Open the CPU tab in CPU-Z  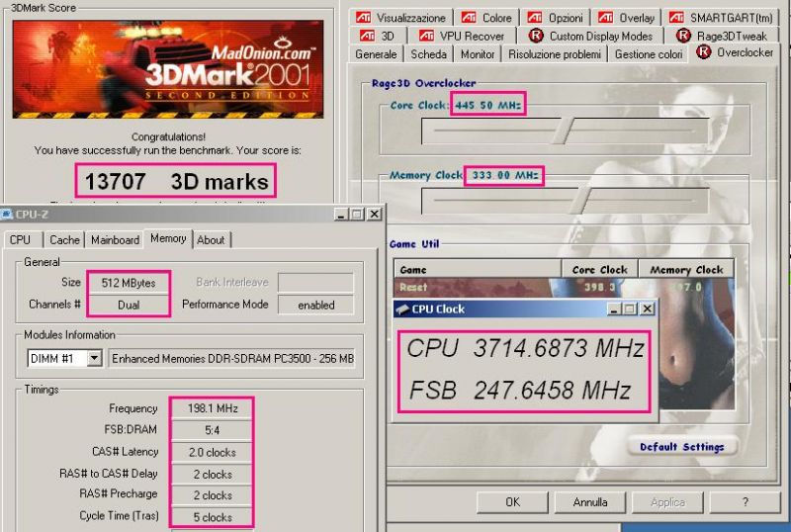click(x=20, y=239)
